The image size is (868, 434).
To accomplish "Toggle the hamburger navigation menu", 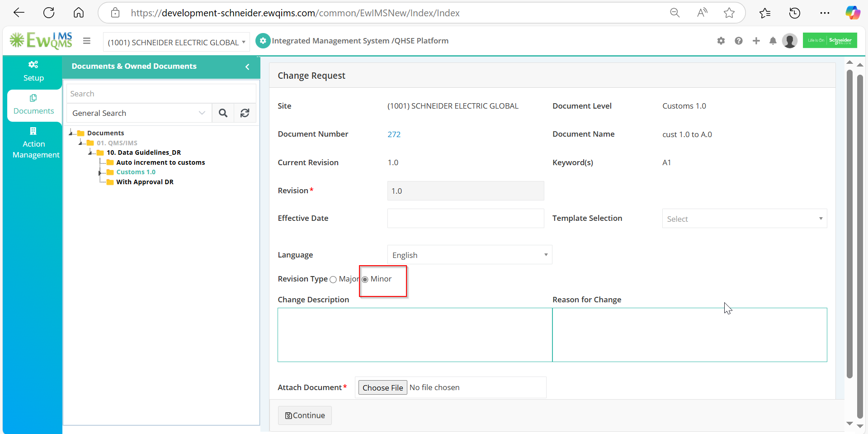I will pyautogui.click(x=87, y=41).
